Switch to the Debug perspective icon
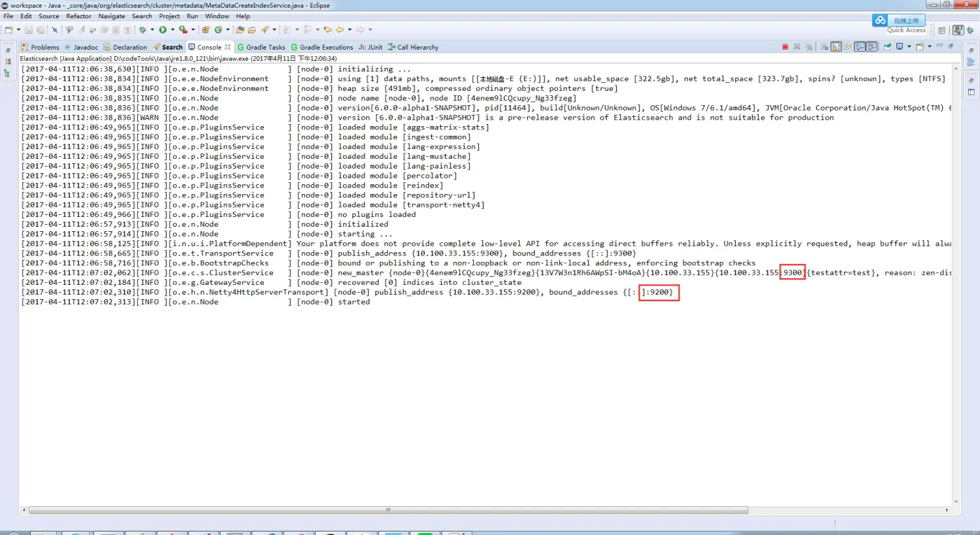 pyautogui.click(x=970, y=30)
